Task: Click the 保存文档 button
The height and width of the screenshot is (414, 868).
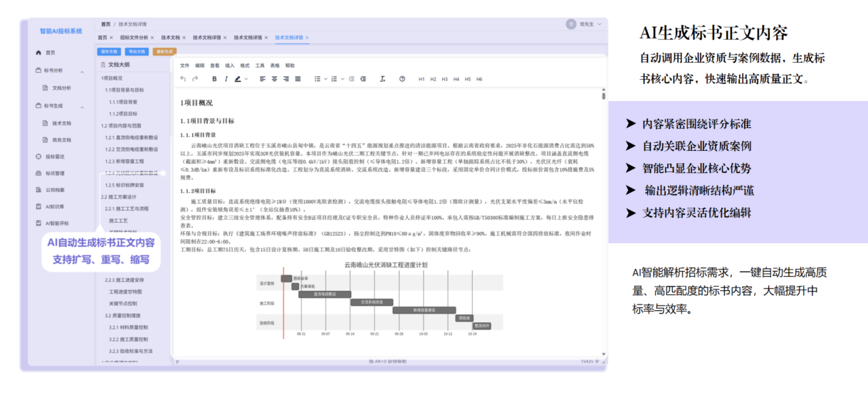Action: [x=109, y=51]
